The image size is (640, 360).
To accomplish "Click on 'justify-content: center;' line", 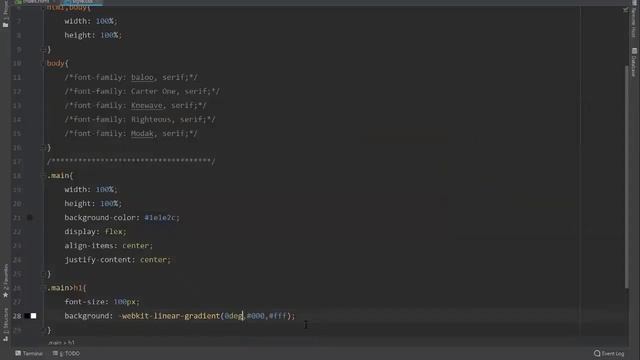I will (x=117, y=260).
